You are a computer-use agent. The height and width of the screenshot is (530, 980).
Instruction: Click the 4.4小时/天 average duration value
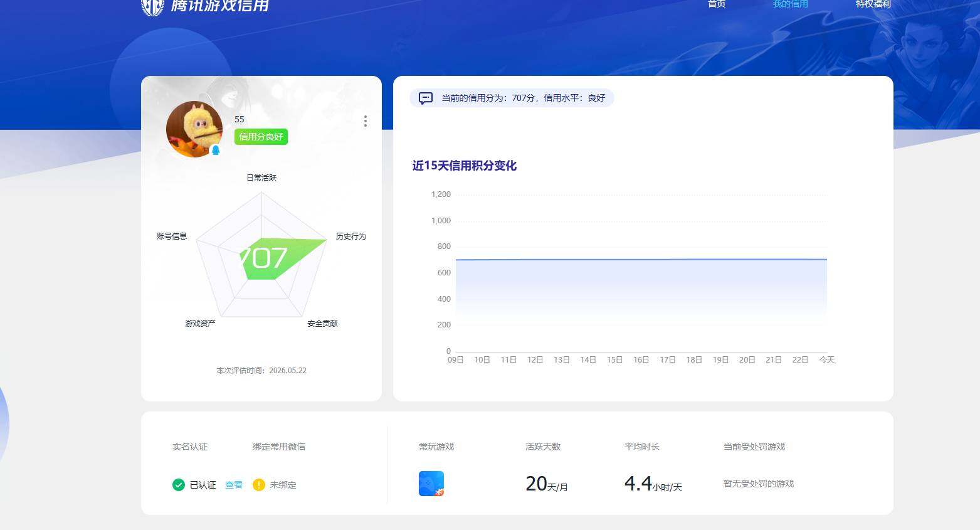tap(653, 484)
